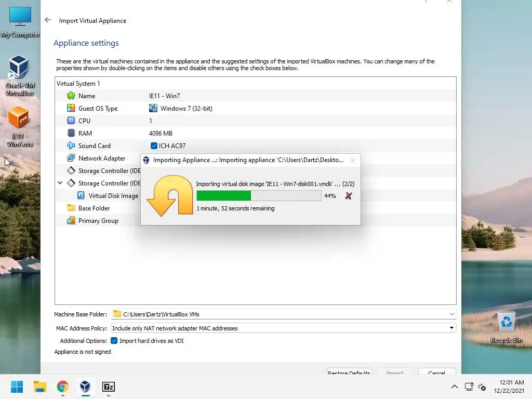Click the 44% progress percentage text
The width and height of the screenshot is (532, 399).
click(330, 196)
